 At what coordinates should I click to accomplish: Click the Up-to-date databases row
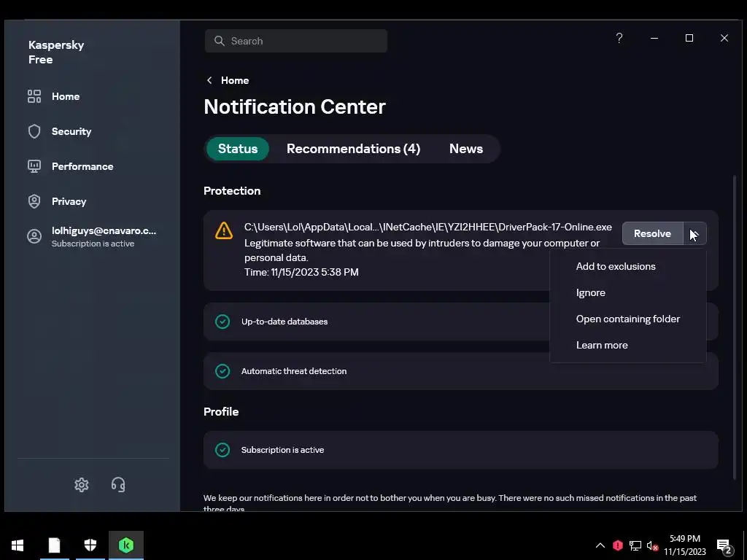pyautogui.click(x=461, y=322)
